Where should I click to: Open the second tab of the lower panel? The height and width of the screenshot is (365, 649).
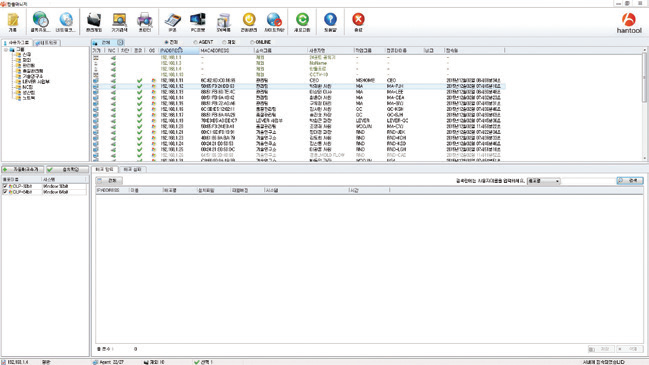point(132,169)
